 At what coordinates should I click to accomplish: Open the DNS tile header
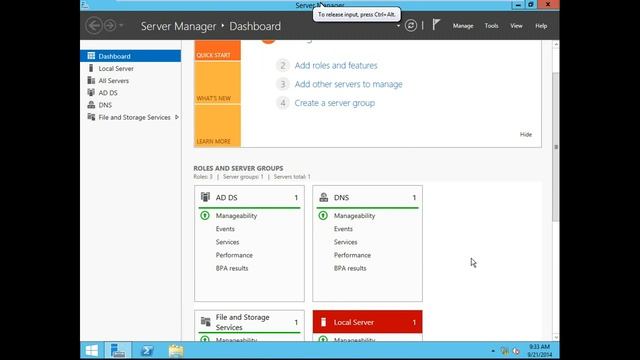click(367, 198)
